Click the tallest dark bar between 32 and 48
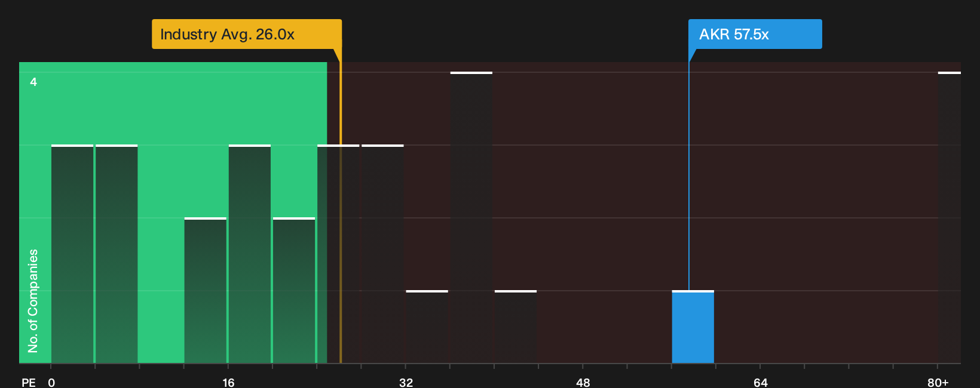The width and height of the screenshot is (980, 388). coord(471,217)
